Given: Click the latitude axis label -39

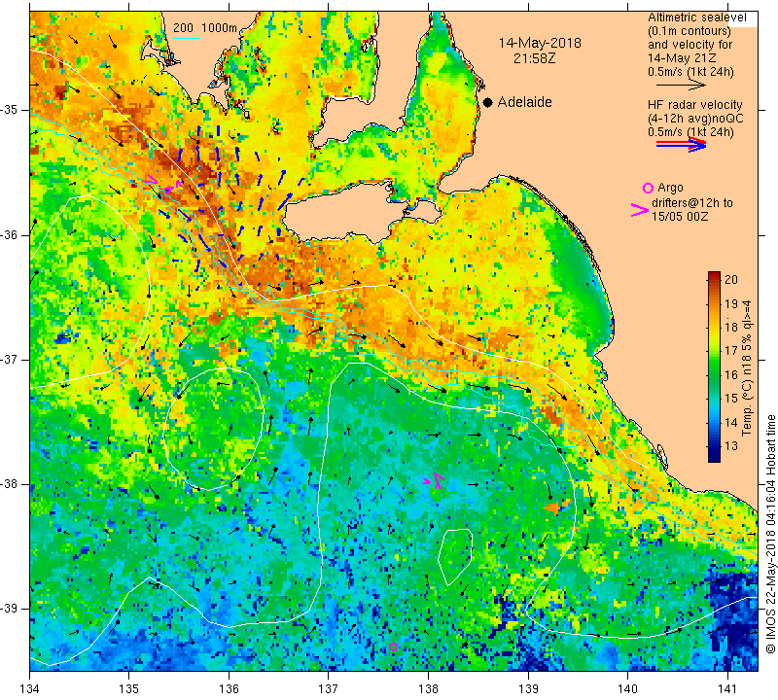Looking at the screenshot, I should pyautogui.click(x=10, y=608).
